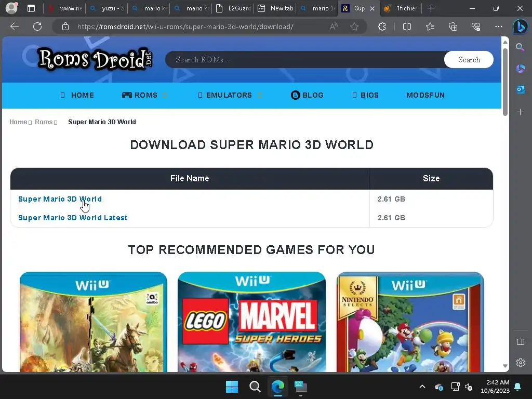
Task: Add an app to the sidebar with plus
Action: point(520,112)
